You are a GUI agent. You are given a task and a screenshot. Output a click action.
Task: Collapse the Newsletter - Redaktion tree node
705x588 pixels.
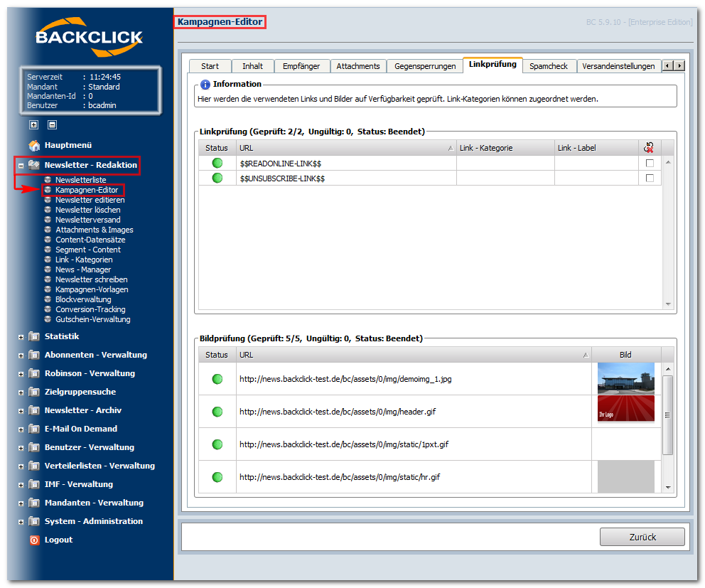(x=21, y=166)
